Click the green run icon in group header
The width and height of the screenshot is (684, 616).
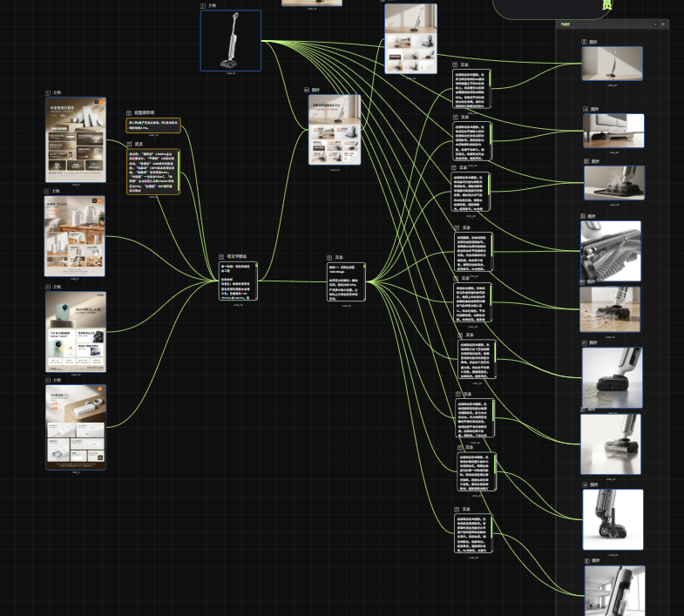pos(654,24)
